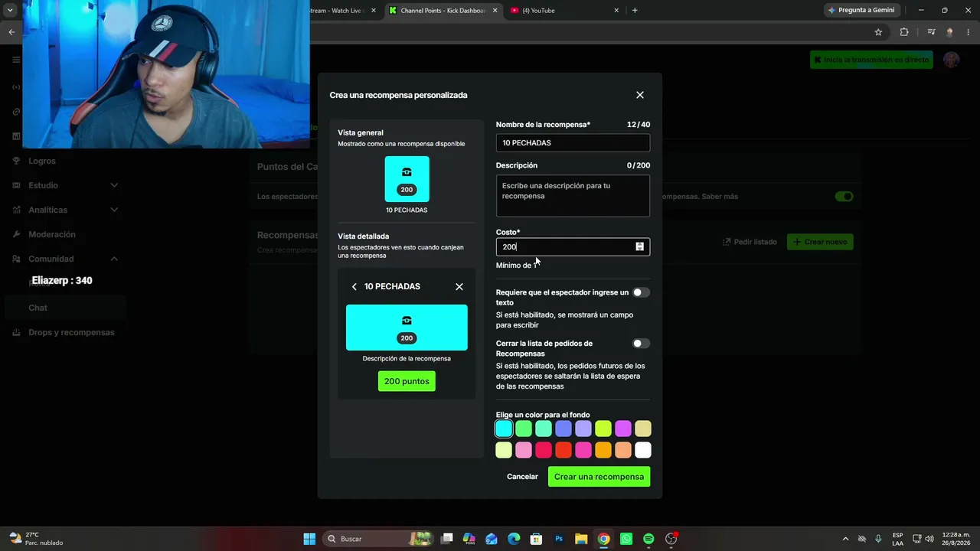This screenshot has height=551, width=980.
Task: Focus the Descripción text area
Action: (x=573, y=196)
